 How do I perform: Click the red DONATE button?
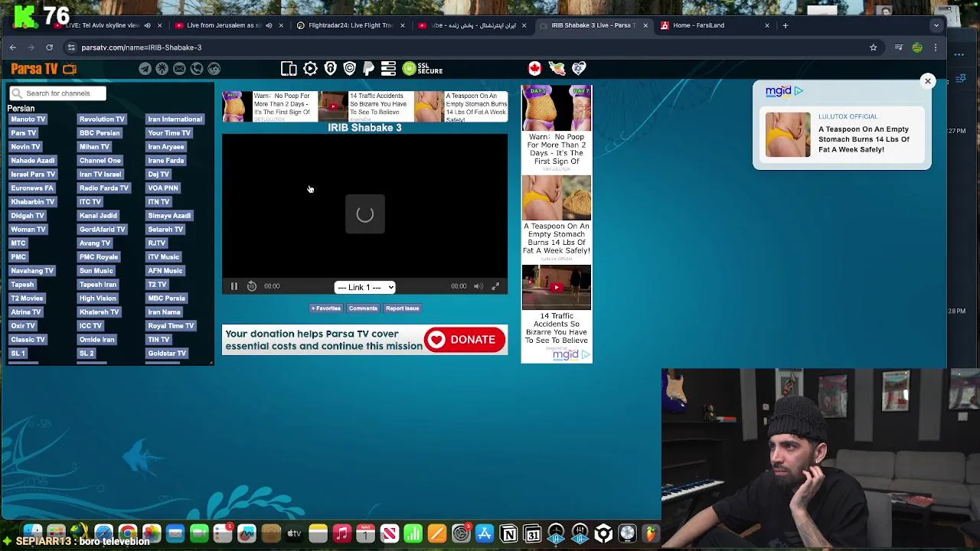465,340
